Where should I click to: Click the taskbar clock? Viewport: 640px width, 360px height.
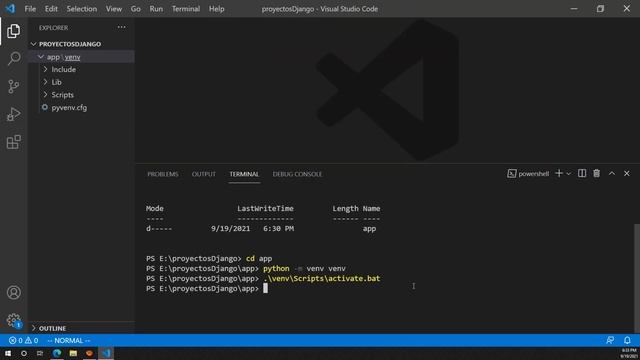[x=629, y=353]
